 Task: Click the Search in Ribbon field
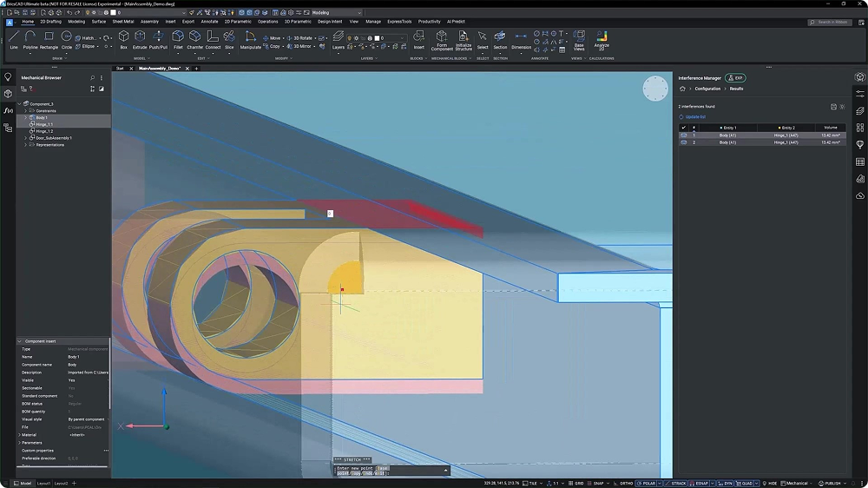(831, 23)
